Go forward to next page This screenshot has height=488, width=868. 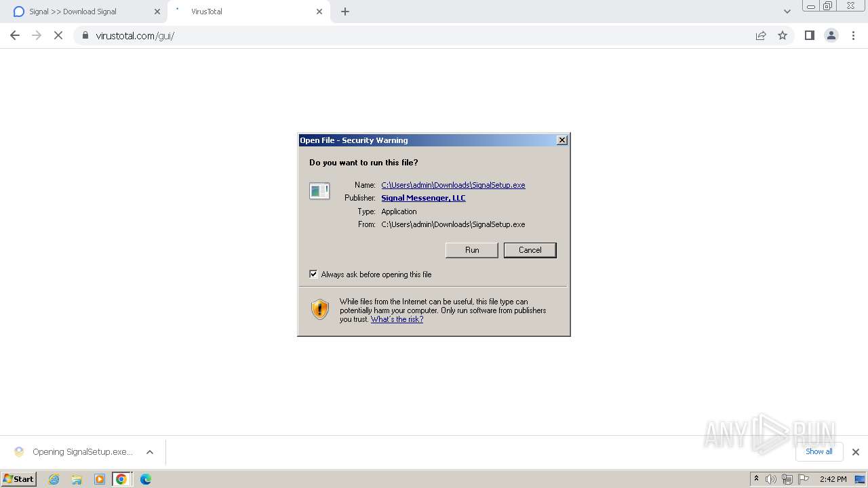[37, 35]
